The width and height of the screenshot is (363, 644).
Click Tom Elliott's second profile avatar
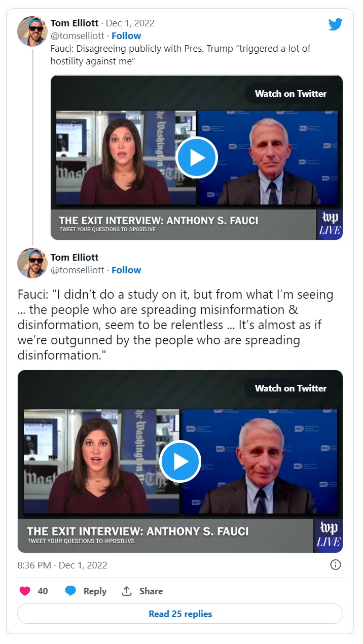32,263
